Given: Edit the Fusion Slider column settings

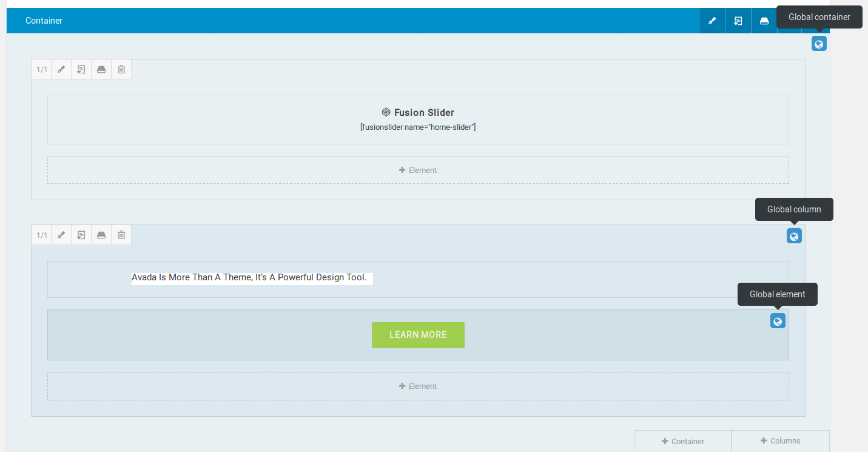Looking at the screenshot, I should (61, 69).
